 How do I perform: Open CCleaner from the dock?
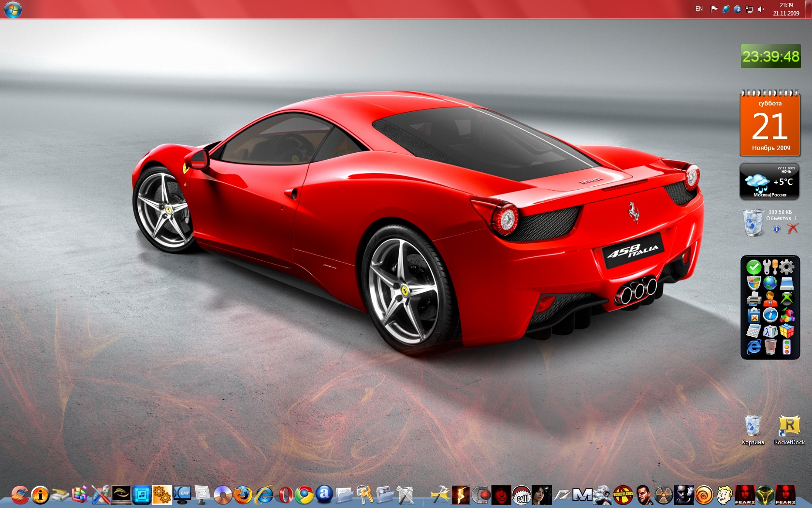20,494
